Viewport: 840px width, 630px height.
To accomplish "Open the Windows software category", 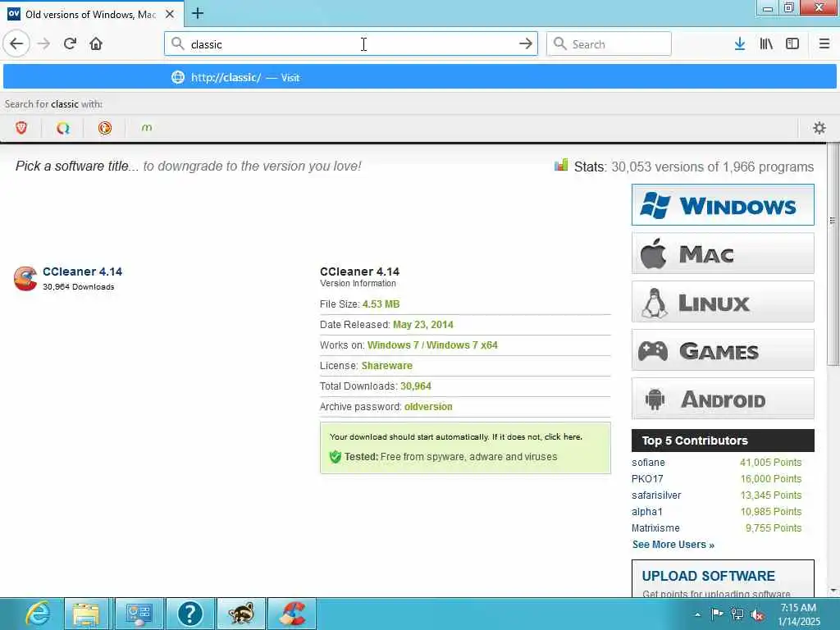I will (x=723, y=205).
